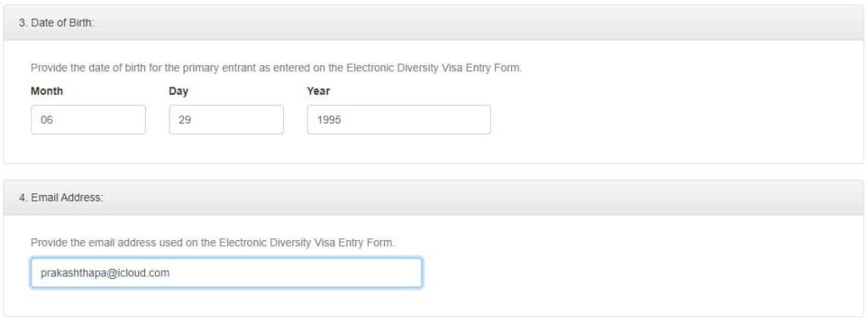Click the 'Provide the date of birth' instruction
Image resolution: width=868 pixels, height=324 pixels.
276,68
